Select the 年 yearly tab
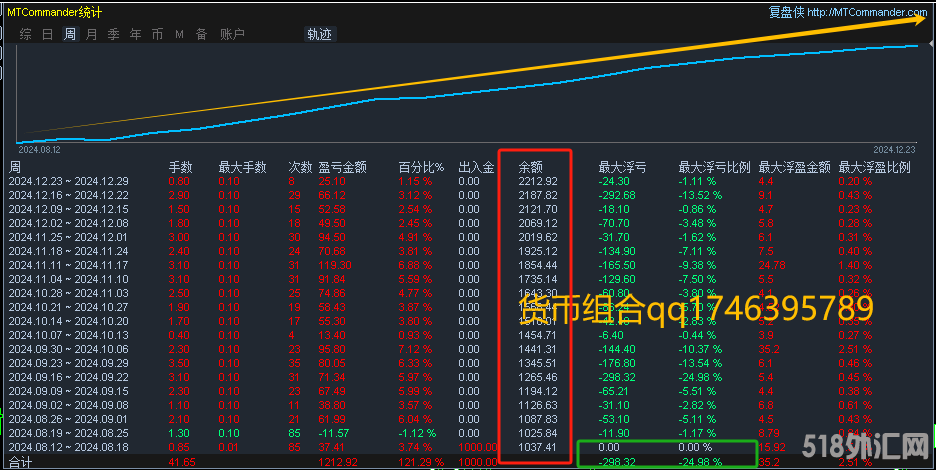936x470 pixels. (135, 34)
